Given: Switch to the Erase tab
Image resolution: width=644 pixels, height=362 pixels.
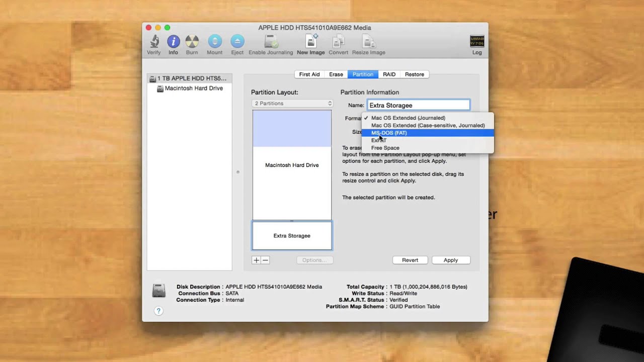Looking at the screenshot, I should pyautogui.click(x=336, y=74).
